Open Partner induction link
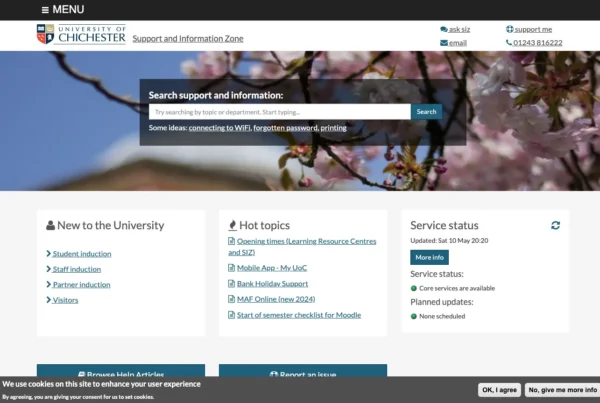 pos(82,284)
